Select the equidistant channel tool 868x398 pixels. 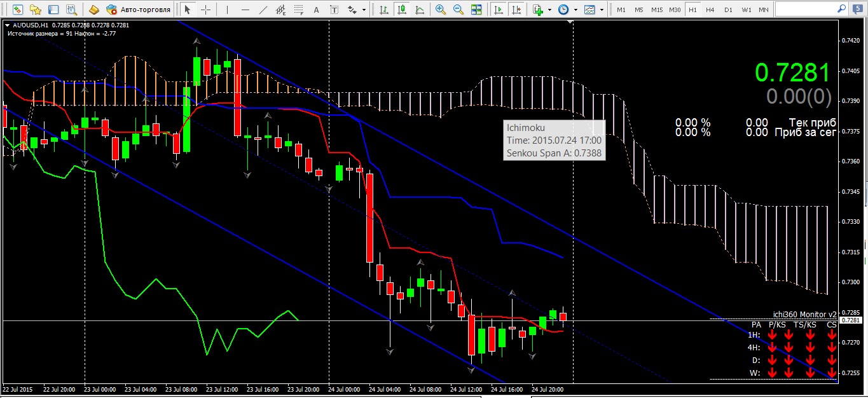(x=280, y=10)
